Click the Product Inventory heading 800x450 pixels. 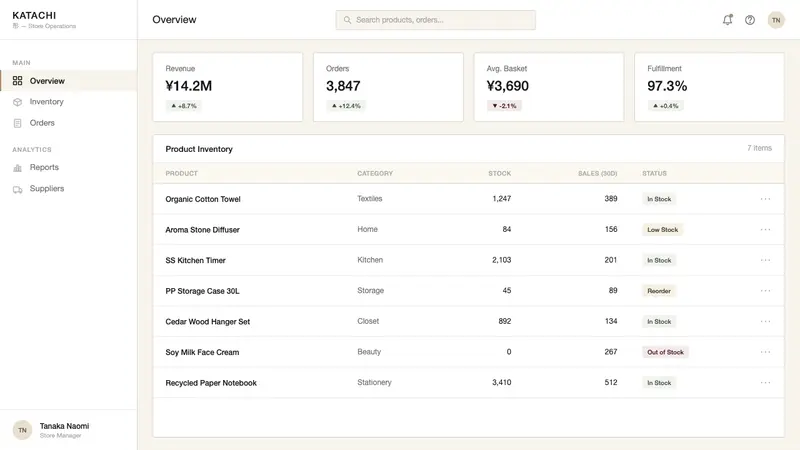coord(199,149)
